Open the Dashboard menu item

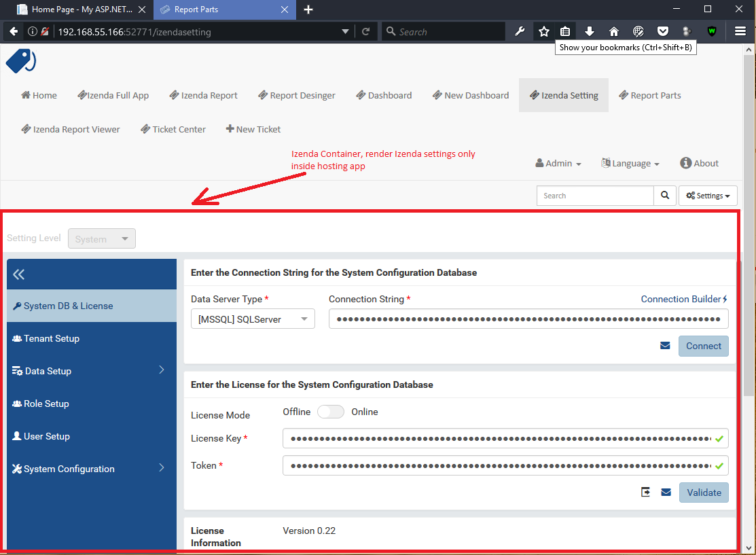[384, 96]
